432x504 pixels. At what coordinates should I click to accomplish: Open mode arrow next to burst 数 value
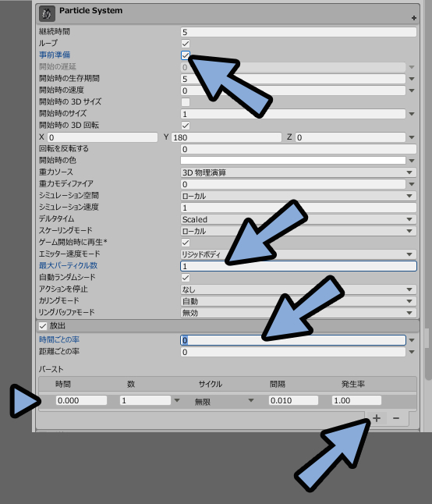click(x=177, y=400)
